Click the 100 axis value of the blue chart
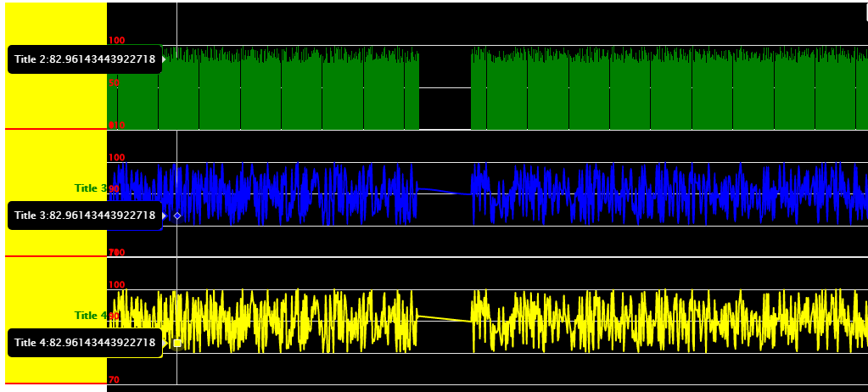The image size is (868, 392). point(117,157)
